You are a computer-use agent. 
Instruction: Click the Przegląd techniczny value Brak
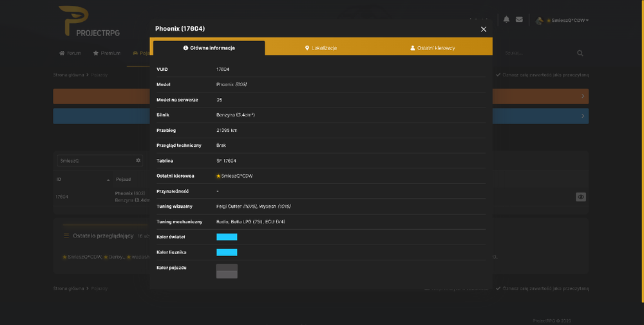coord(221,145)
